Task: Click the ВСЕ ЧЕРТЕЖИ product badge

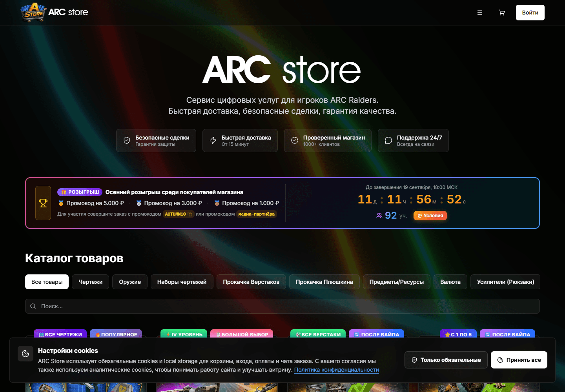Action: pyautogui.click(x=60, y=334)
